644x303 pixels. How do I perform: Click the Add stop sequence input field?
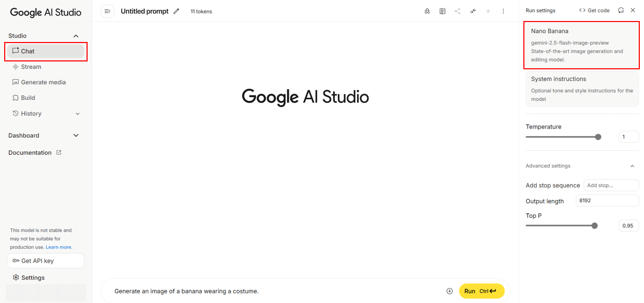(x=611, y=185)
